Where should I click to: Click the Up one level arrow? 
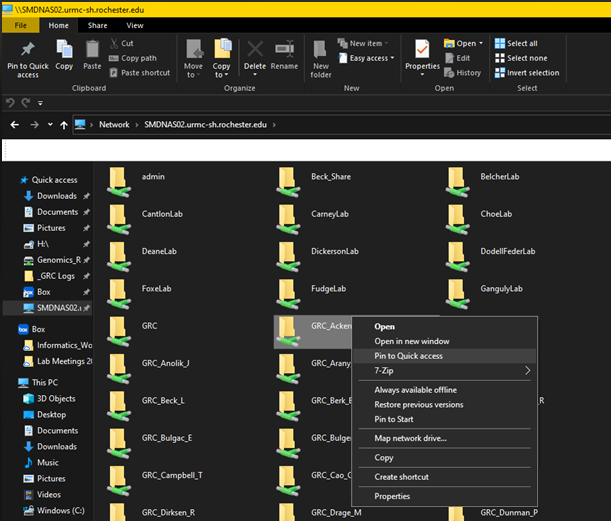(x=64, y=125)
